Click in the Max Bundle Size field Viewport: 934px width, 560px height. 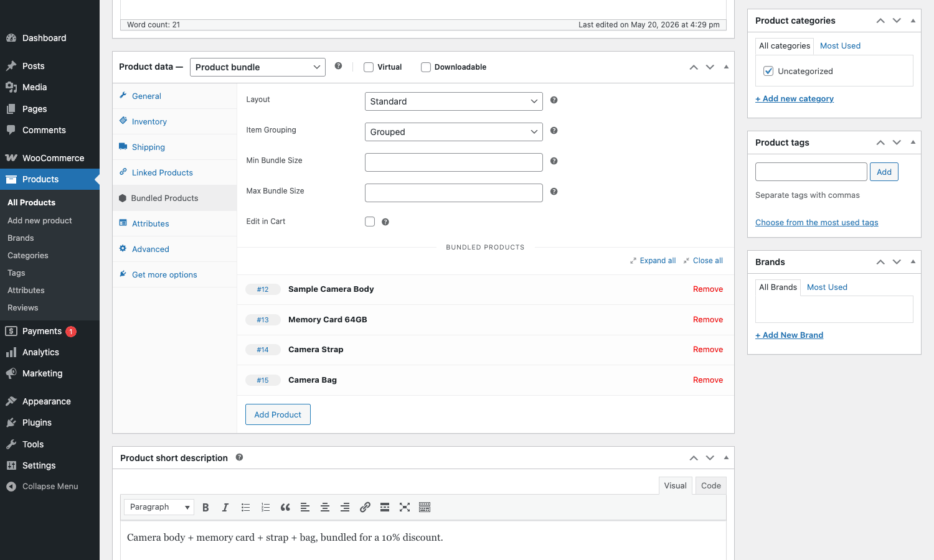[x=453, y=193]
